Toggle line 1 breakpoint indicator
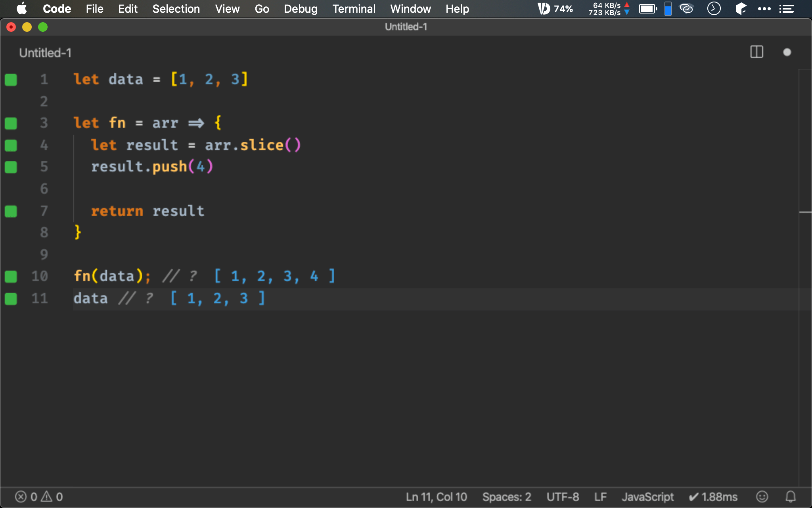This screenshot has width=812, height=508. 11,79
